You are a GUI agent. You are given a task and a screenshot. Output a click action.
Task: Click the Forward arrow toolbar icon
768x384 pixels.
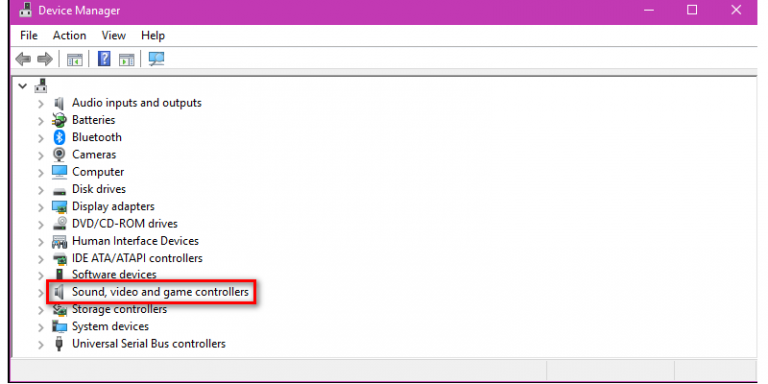coord(45,59)
